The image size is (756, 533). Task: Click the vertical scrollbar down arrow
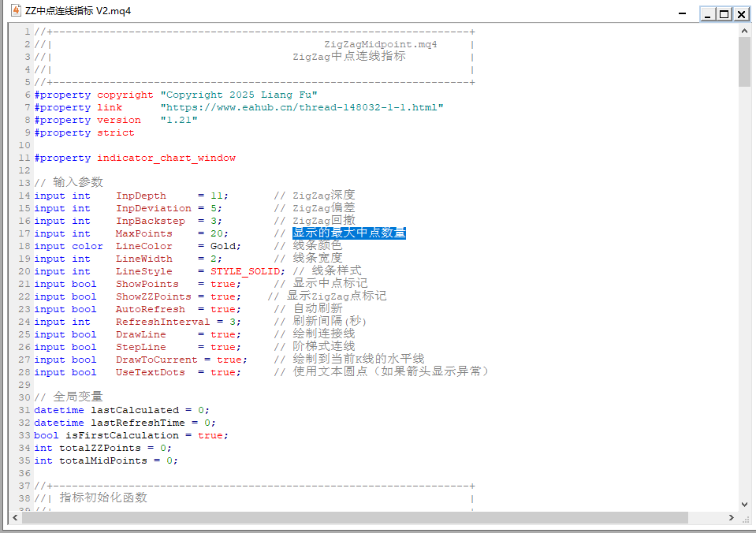coord(744,504)
